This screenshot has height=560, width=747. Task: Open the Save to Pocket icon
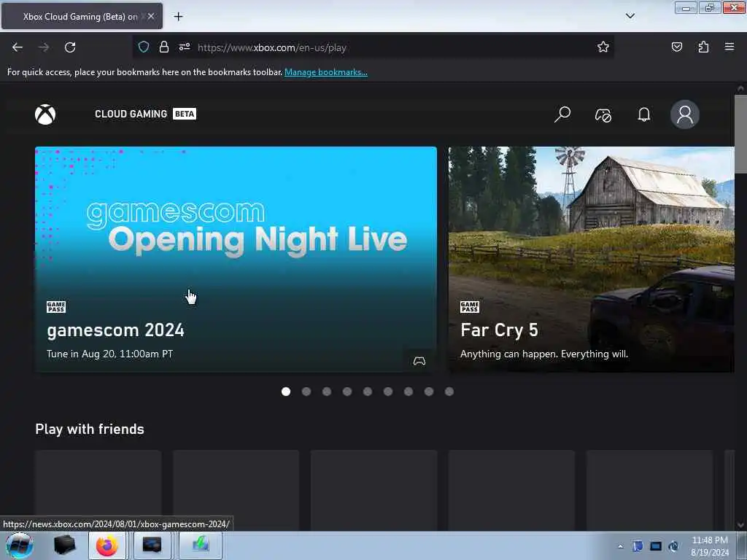click(x=676, y=47)
